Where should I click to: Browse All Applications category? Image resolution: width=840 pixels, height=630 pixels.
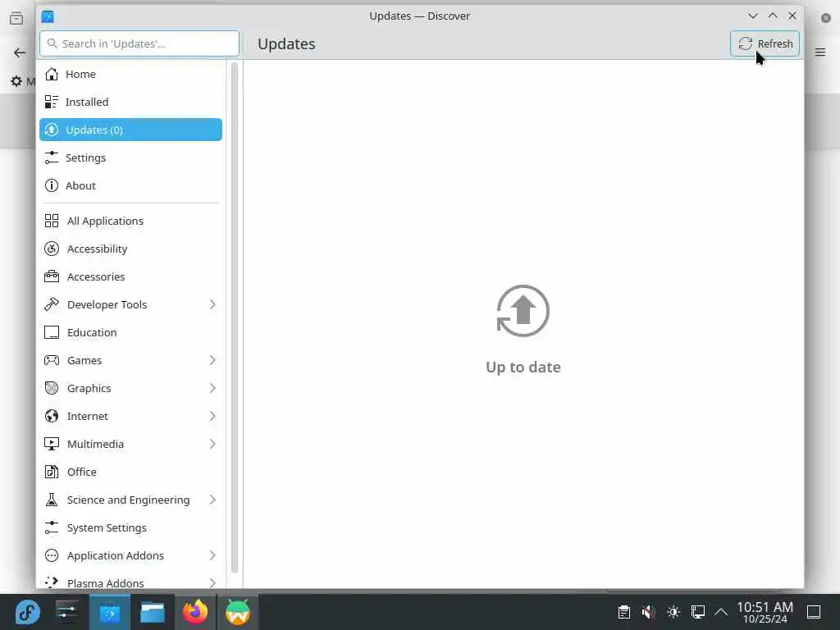click(x=130, y=221)
